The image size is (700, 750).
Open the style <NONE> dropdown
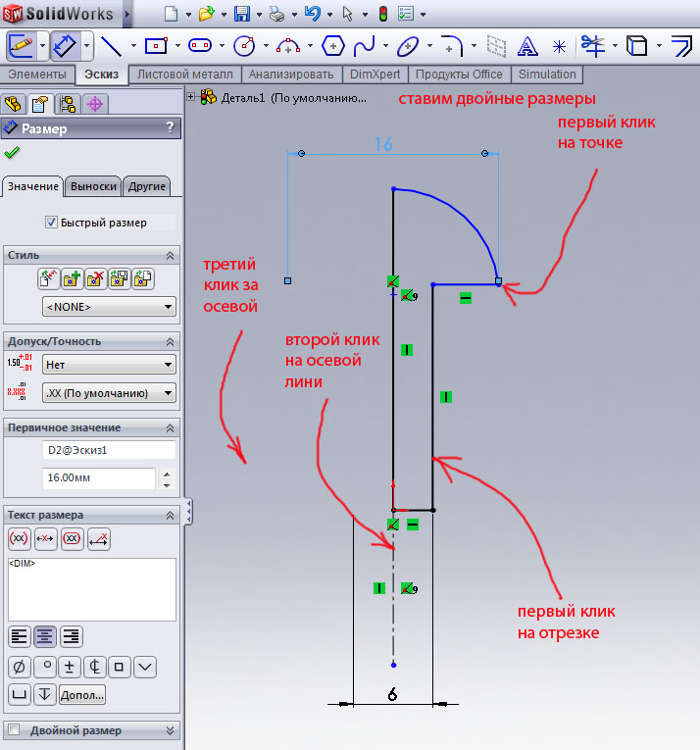coord(108,307)
